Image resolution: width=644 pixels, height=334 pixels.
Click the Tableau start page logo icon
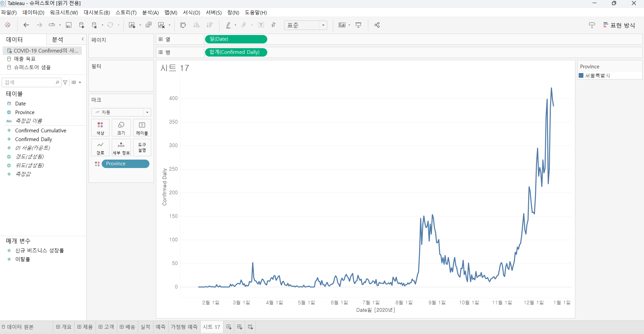coord(8,25)
